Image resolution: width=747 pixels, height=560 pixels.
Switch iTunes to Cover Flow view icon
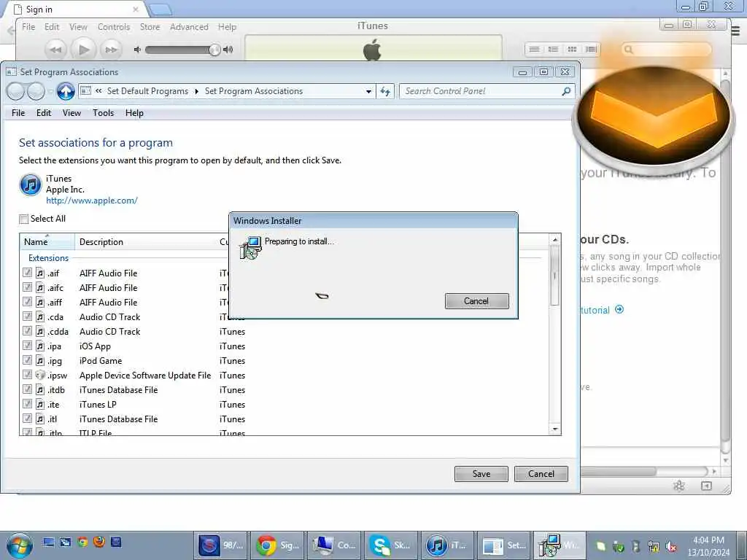tap(591, 50)
